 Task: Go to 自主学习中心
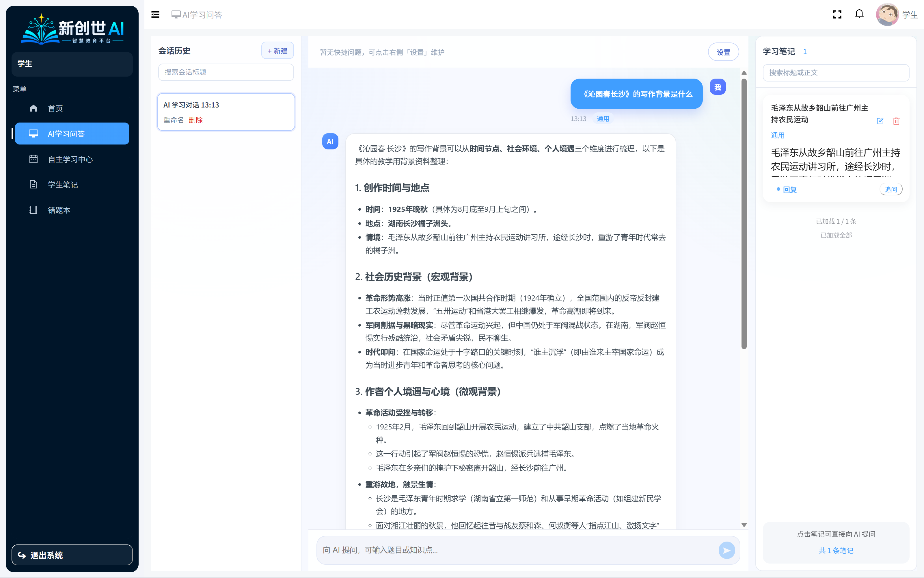(72, 159)
